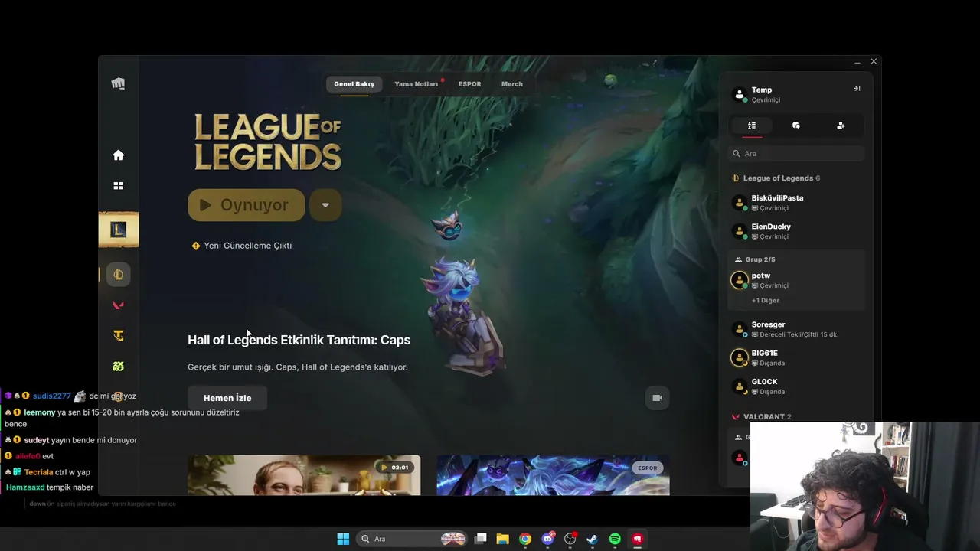Open the Temp profile status menu

[x=766, y=94]
